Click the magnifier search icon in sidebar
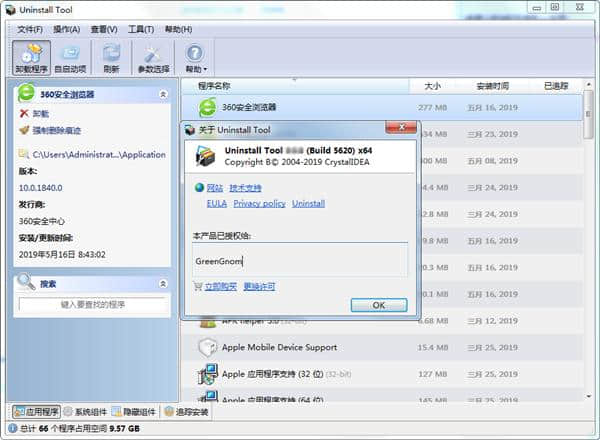 26,282
